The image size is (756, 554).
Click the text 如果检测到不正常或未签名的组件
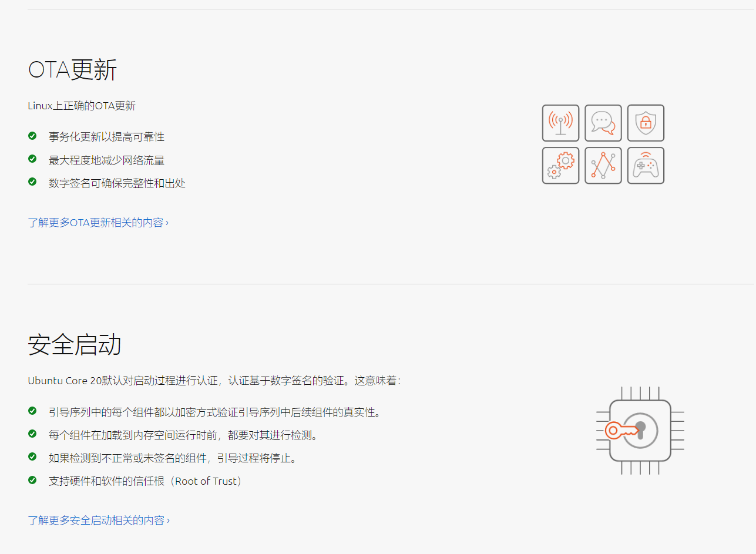coord(173,458)
